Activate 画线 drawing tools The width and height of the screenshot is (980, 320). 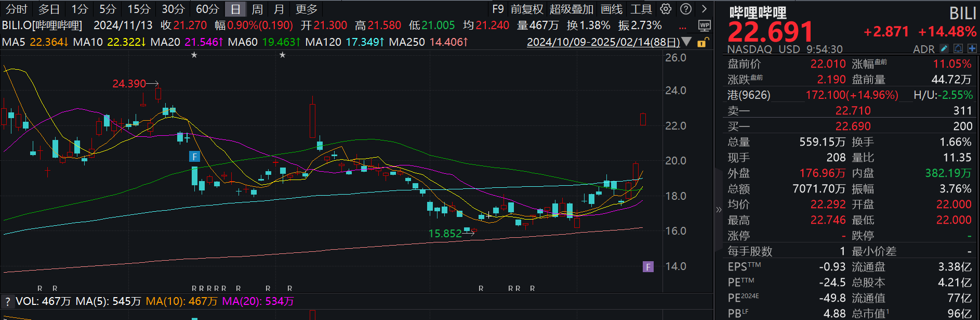[612, 9]
